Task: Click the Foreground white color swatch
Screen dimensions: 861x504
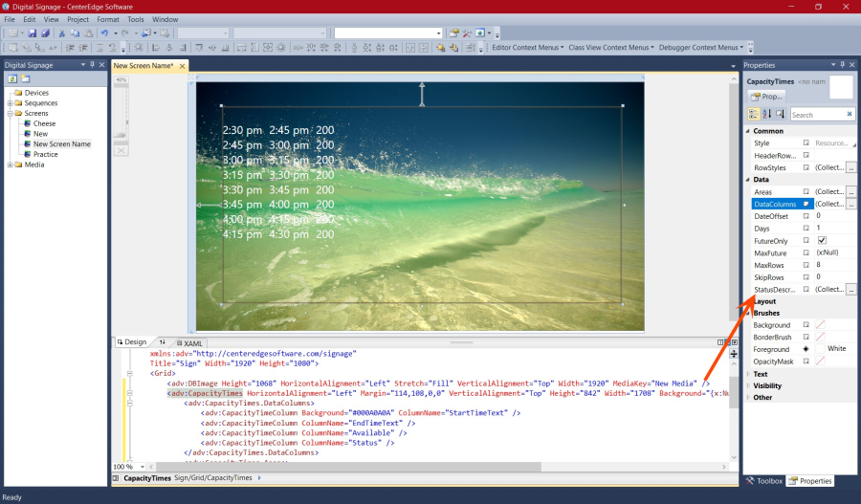Action: pos(821,349)
